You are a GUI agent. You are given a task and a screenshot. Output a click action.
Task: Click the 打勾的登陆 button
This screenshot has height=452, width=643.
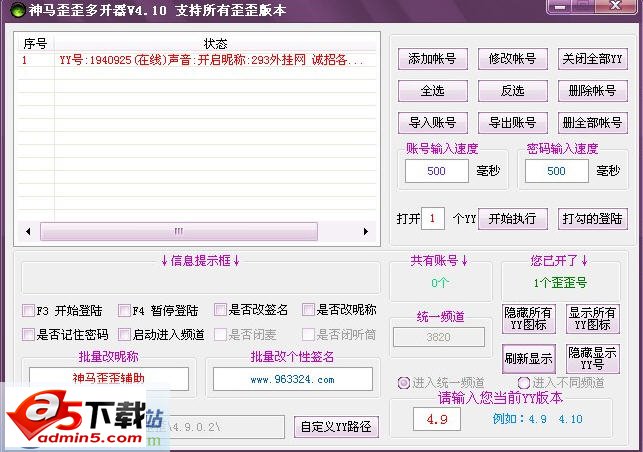coord(593,219)
